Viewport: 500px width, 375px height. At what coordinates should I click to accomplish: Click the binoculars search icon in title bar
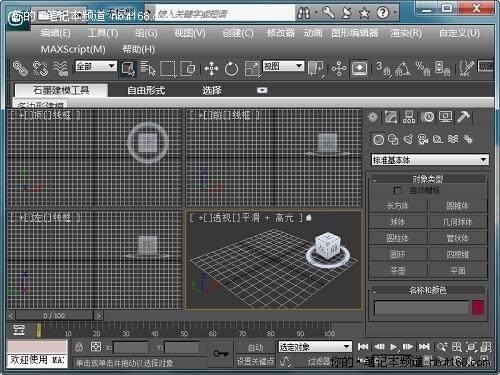(x=303, y=13)
